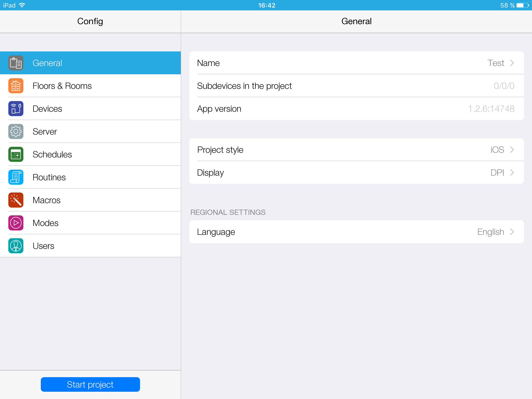Click the Server gear icon

click(x=16, y=131)
